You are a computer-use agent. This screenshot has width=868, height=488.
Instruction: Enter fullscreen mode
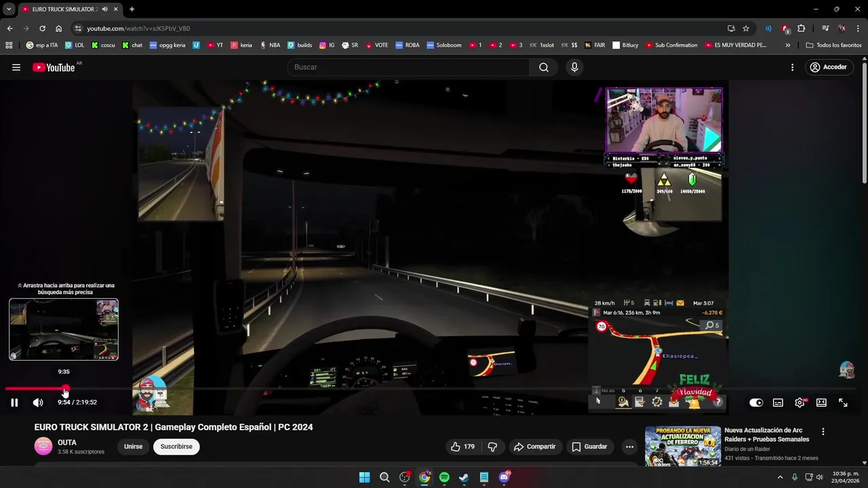point(843,403)
